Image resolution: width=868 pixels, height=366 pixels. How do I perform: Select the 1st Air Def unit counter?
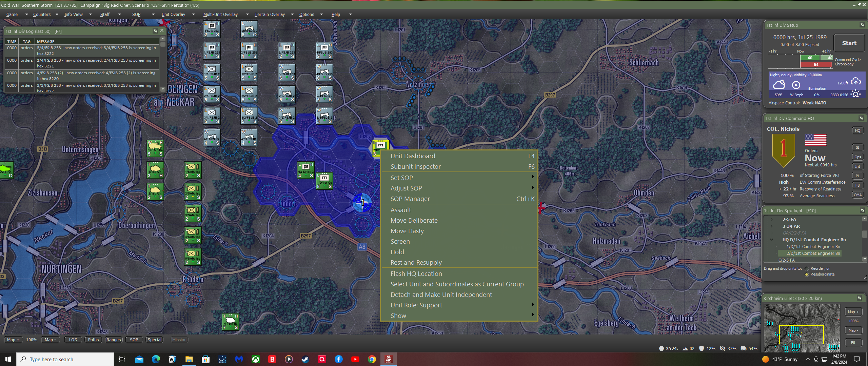click(155, 149)
